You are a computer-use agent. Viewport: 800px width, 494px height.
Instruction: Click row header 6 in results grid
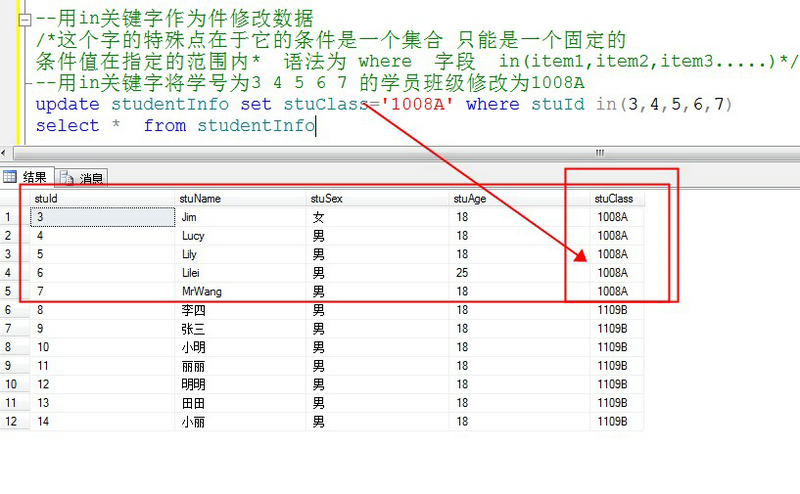click(15, 310)
